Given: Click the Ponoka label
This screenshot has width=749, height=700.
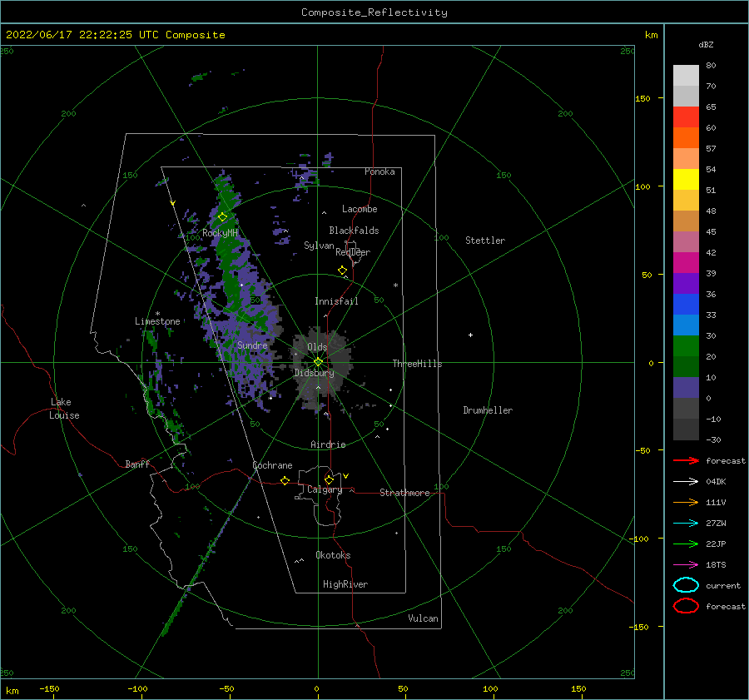Looking at the screenshot, I should 379,171.
